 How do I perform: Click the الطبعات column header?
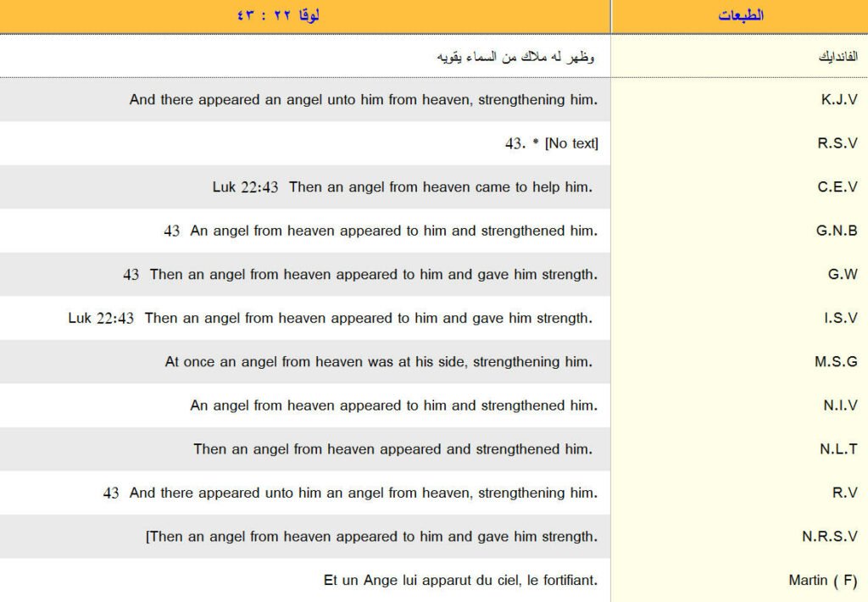pos(741,15)
